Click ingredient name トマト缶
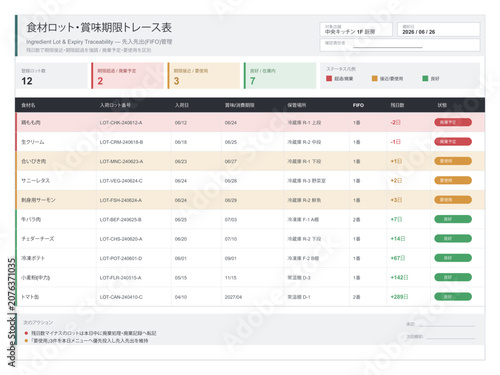Image resolution: width=500 pixels, height=375 pixels. coord(30,297)
